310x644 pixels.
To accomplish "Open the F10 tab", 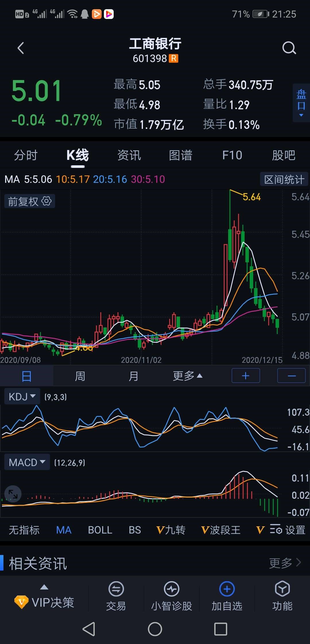I will [232, 155].
